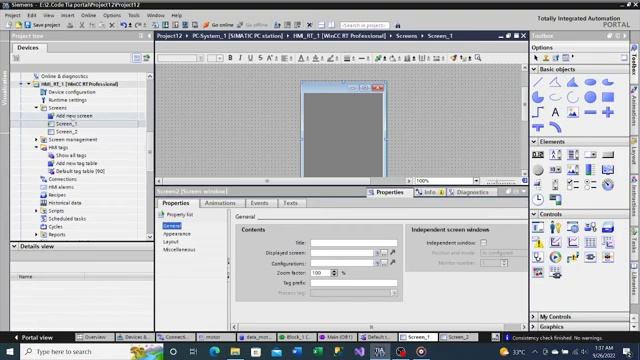This screenshot has height=360, width=640.
Task: Select the Rectangle object in Basic objects
Action: click(608, 97)
